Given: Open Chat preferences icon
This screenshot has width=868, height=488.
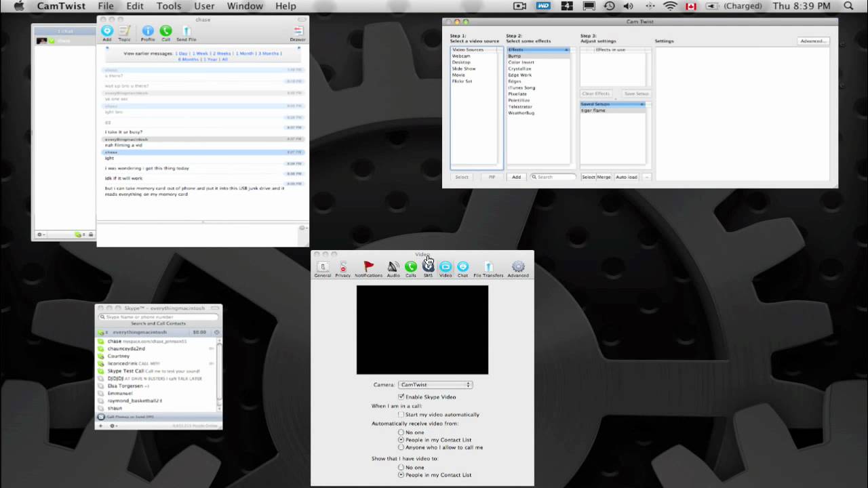Looking at the screenshot, I should (x=462, y=269).
